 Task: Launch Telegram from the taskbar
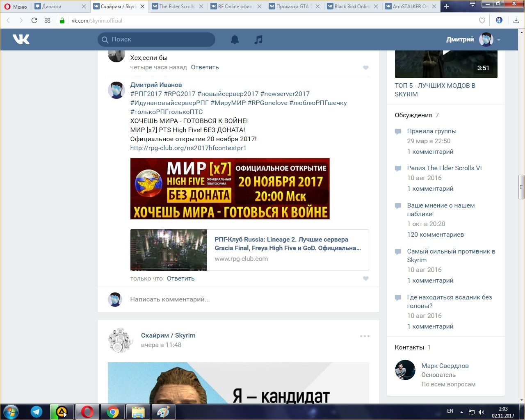(37, 412)
